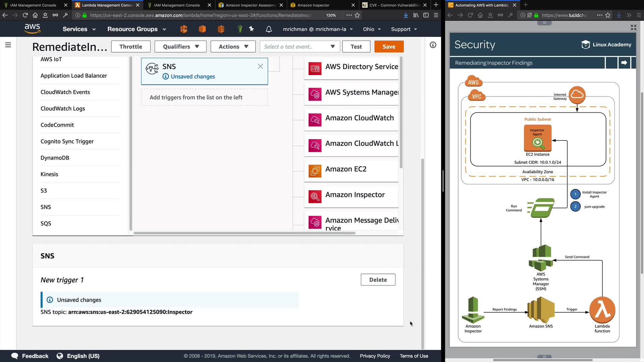The width and height of the screenshot is (644, 362).
Task: Click the Amazon EC2 resource icon
Action: point(315,171)
